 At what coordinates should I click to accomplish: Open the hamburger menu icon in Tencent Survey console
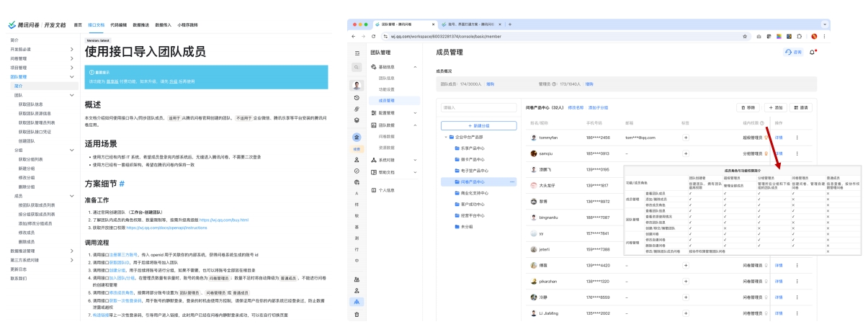(x=357, y=53)
